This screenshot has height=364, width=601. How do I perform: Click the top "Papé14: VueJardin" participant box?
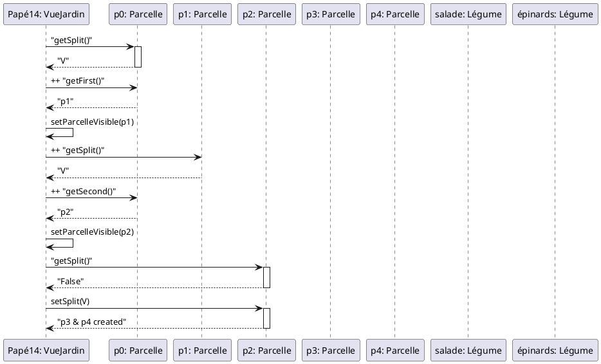[x=46, y=14]
